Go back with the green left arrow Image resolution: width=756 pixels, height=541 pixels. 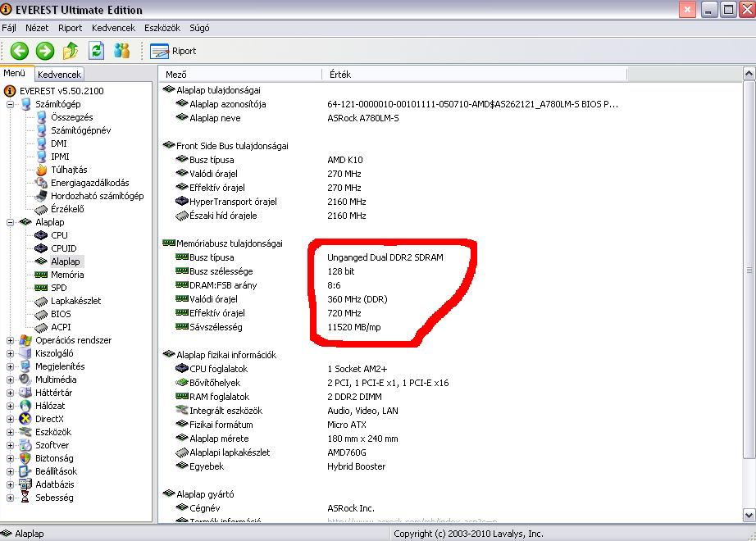tap(20, 51)
